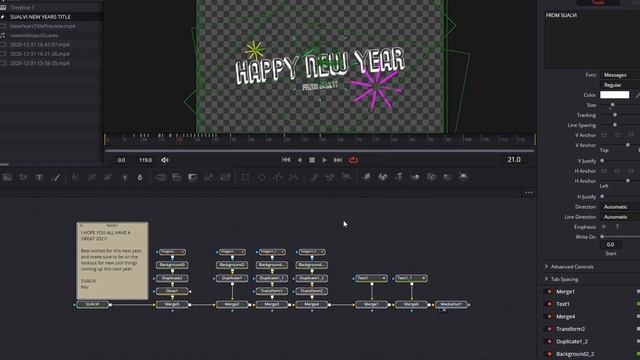The height and width of the screenshot is (360, 640).
Task: Select NewYearsTitlePreview.mp4 clip
Action: pos(42,26)
